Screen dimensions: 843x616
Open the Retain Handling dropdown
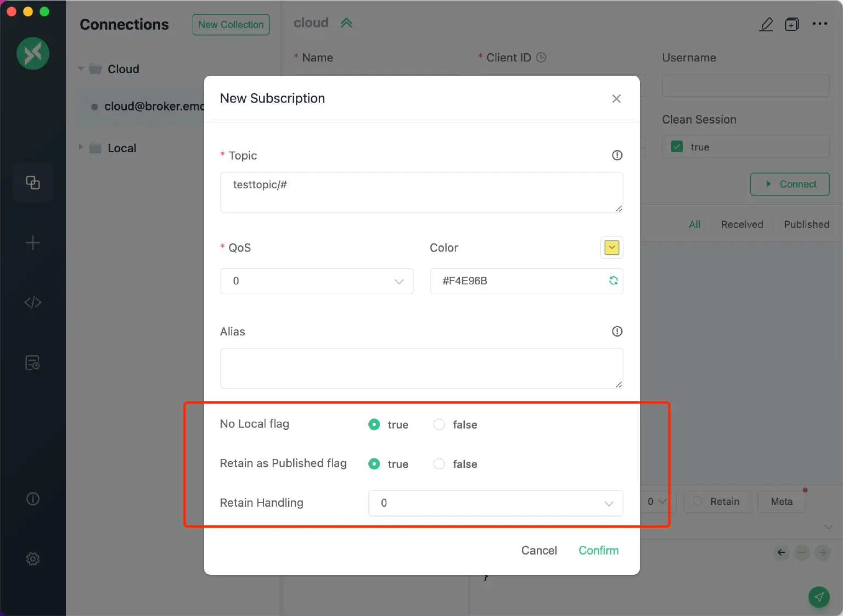coord(496,503)
